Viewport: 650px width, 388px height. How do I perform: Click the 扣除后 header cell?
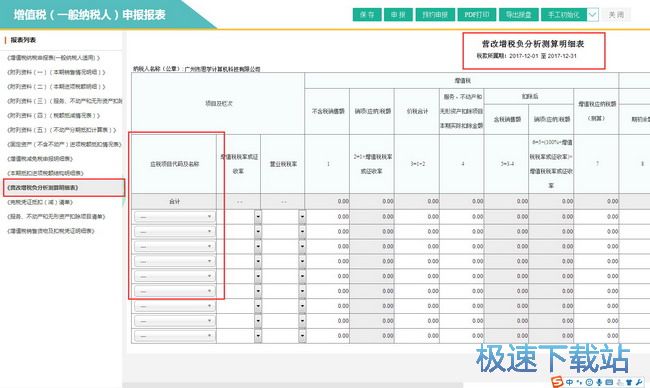tap(529, 96)
